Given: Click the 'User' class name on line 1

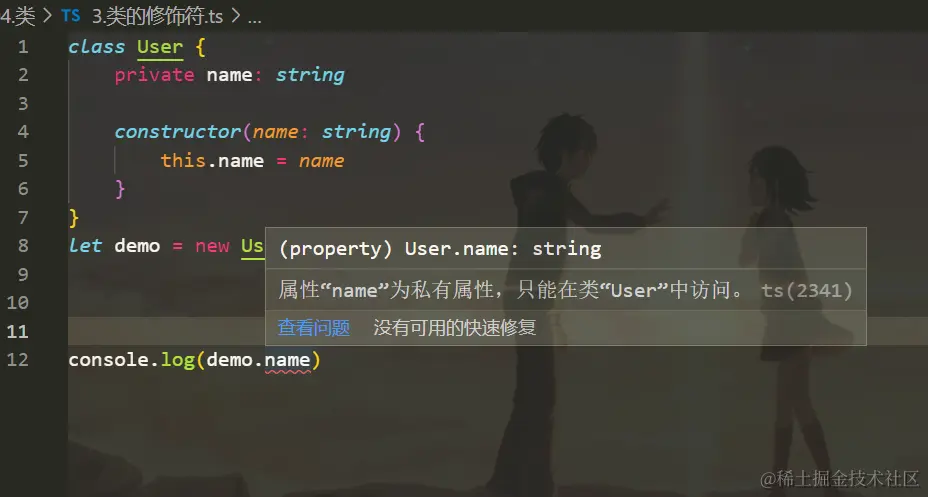Looking at the screenshot, I should pos(160,47).
